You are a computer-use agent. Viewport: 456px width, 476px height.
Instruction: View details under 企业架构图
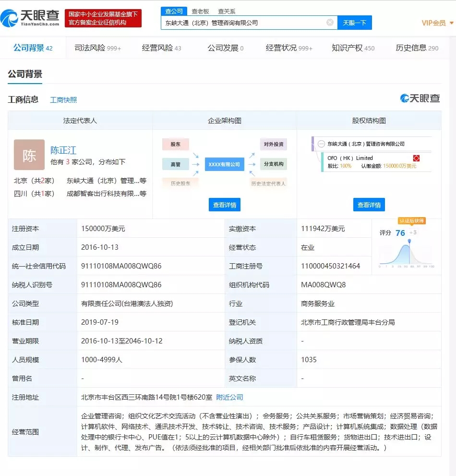point(225,205)
